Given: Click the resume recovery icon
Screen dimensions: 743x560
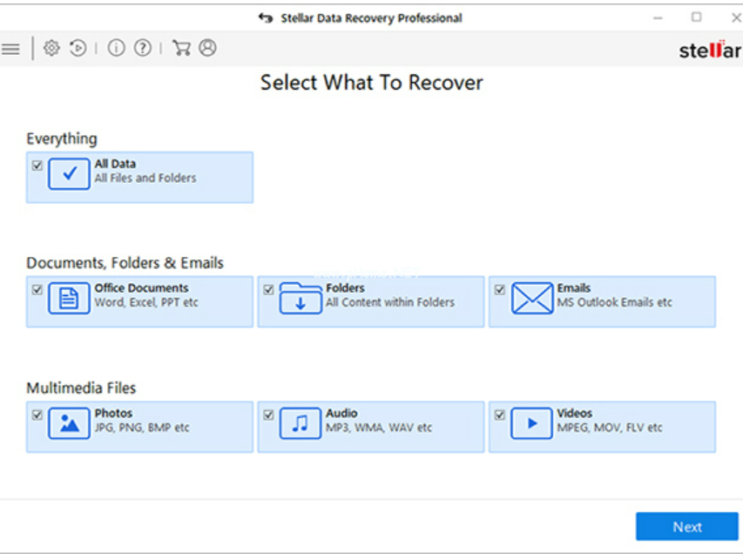Looking at the screenshot, I should [78, 49].
